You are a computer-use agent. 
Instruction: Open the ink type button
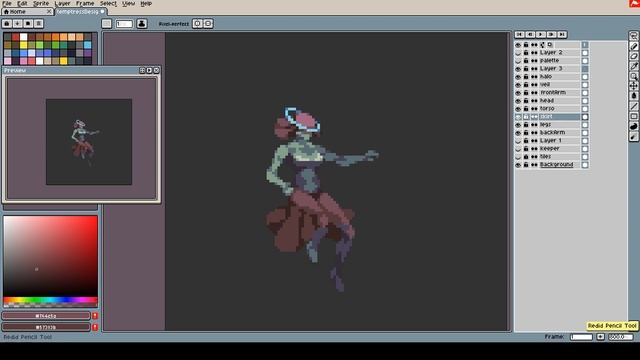click(x=142, y=24)
